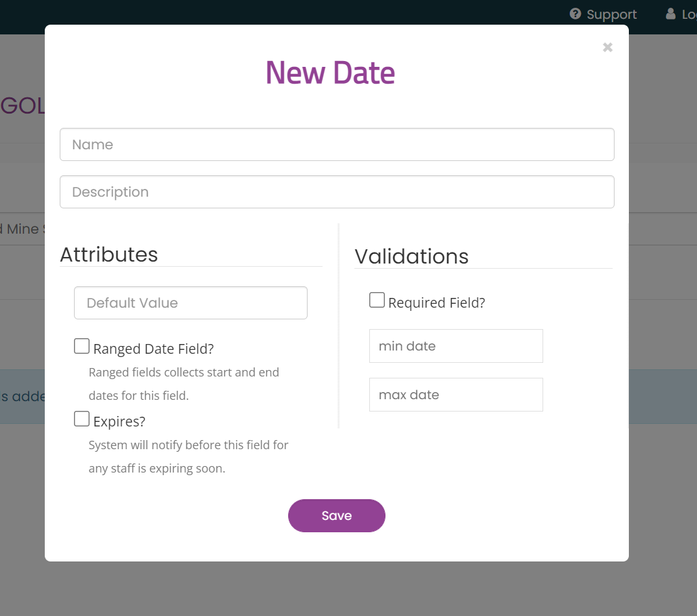The image size is (697, 616).
Task: Open the Support link in the header
Action: click(x=611, y=14)
